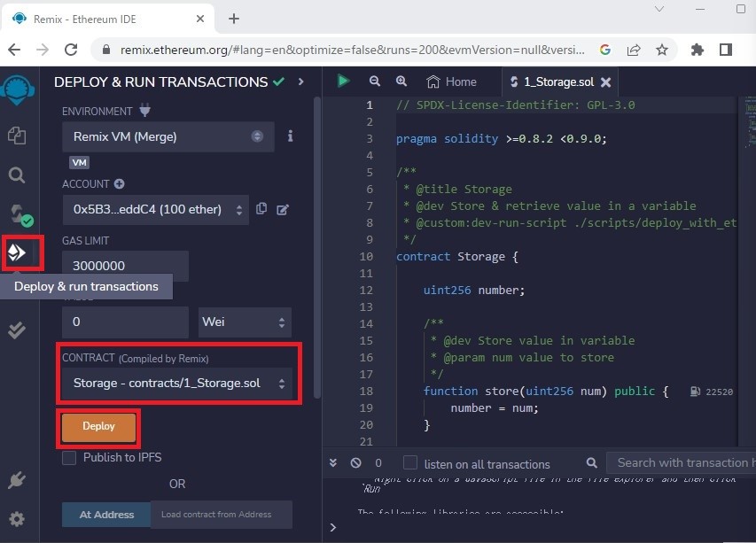This screenshot has height=543, width=756.
Task: Switch to Home tab
Action: click(x=452, y=81)
